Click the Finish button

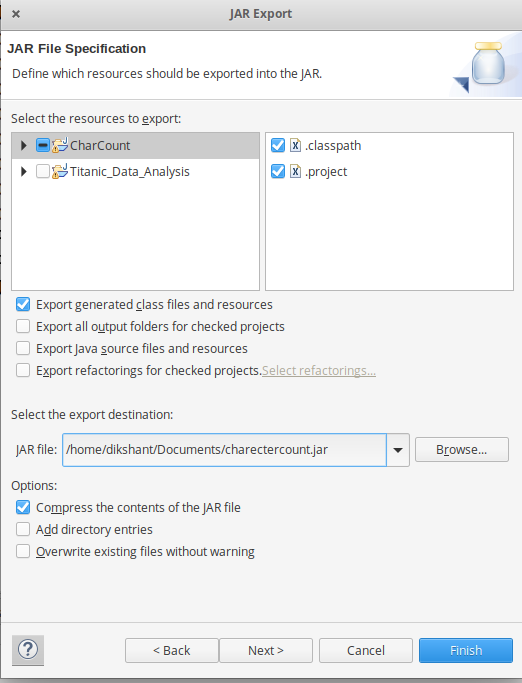(x=466, y=650)
